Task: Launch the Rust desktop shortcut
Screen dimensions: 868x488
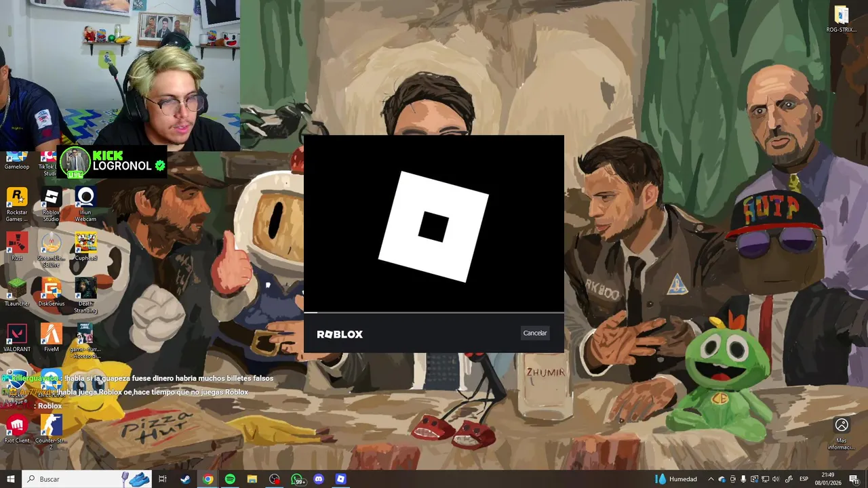Action: [17, 247]
